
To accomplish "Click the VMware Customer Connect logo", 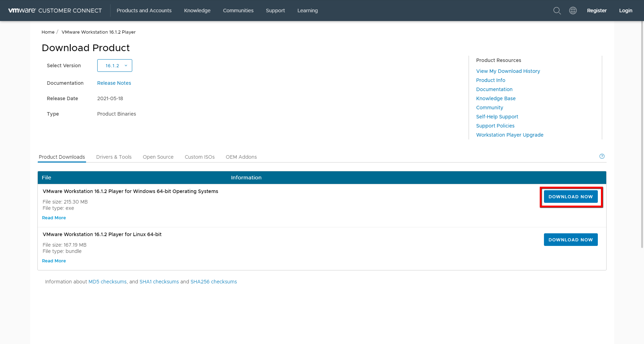I will click(55, 11).
